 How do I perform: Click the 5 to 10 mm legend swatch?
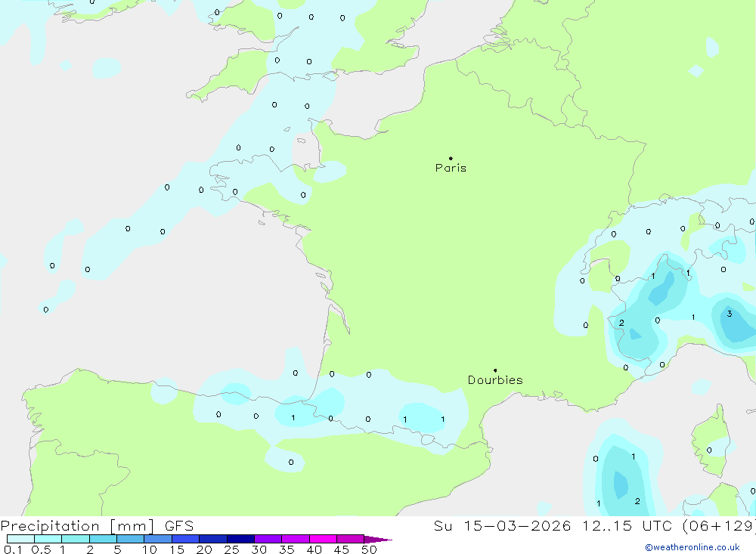click(x=131, y=539)
